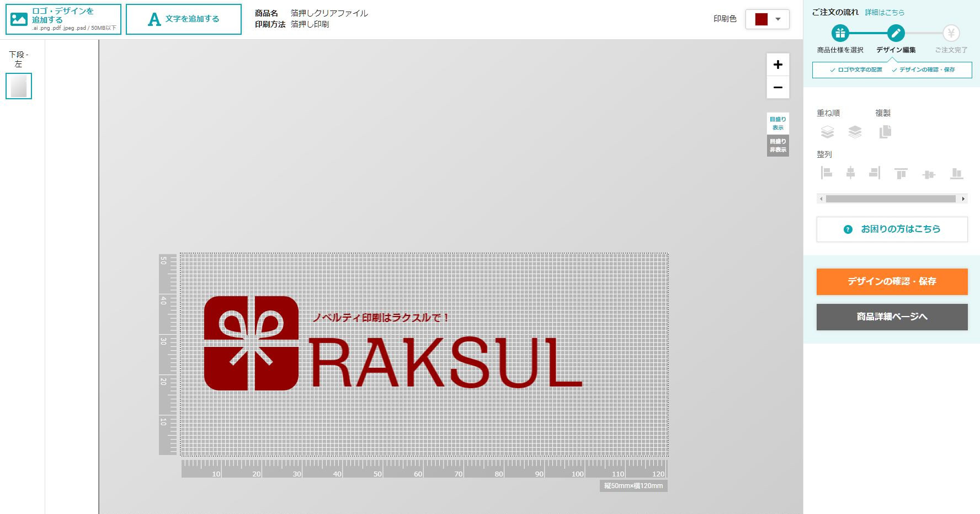Viewport: 980px width, 514px height.
Task: Click the alignment panel horizontal scrollbar
Action: (891, 199)
